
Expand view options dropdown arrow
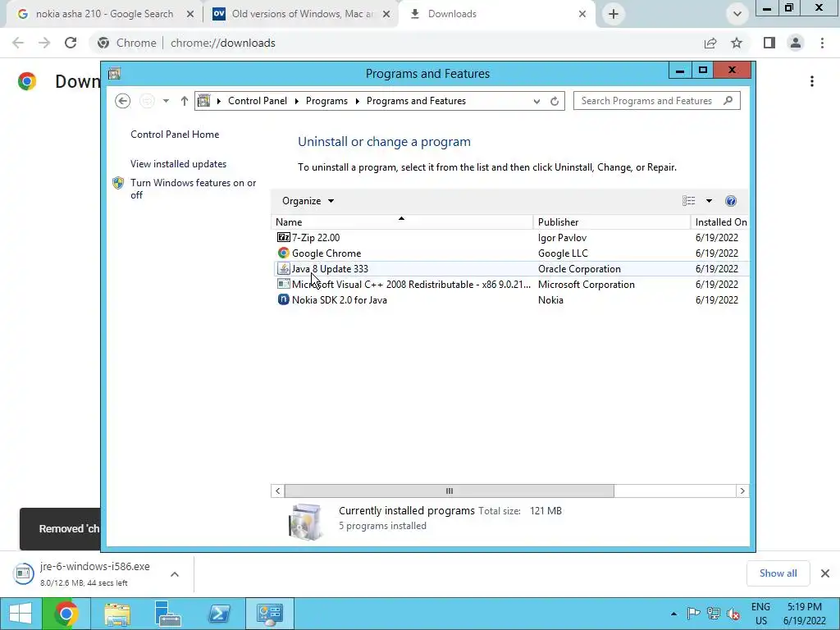(x=709, y=201)
